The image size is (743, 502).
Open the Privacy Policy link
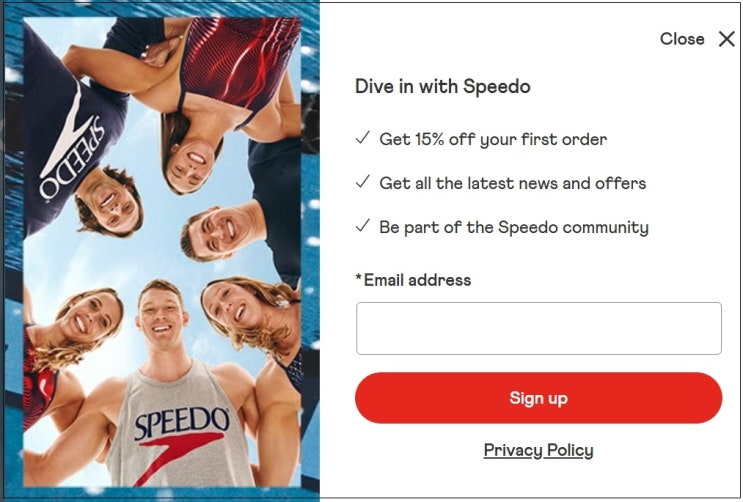538,450
